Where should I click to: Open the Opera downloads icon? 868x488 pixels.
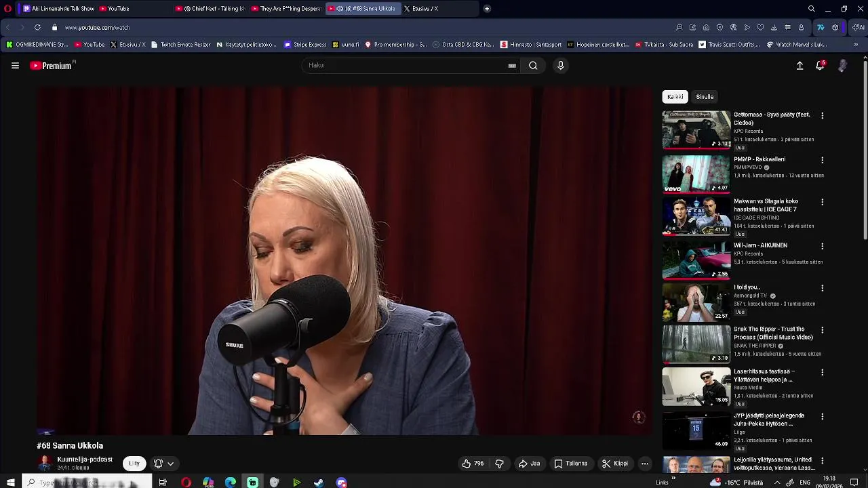pyautogui.click(x=774, y=28)
